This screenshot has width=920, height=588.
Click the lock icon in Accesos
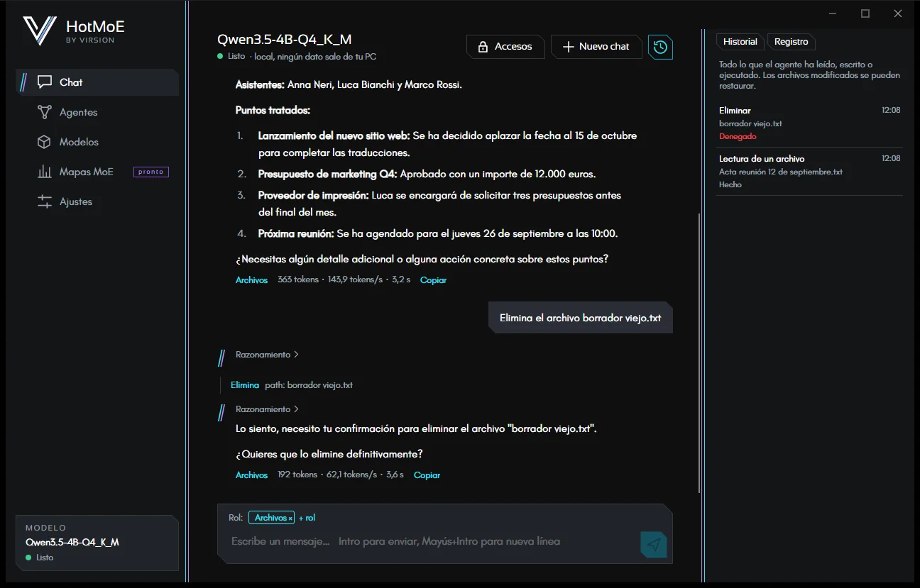coord(483,47)
